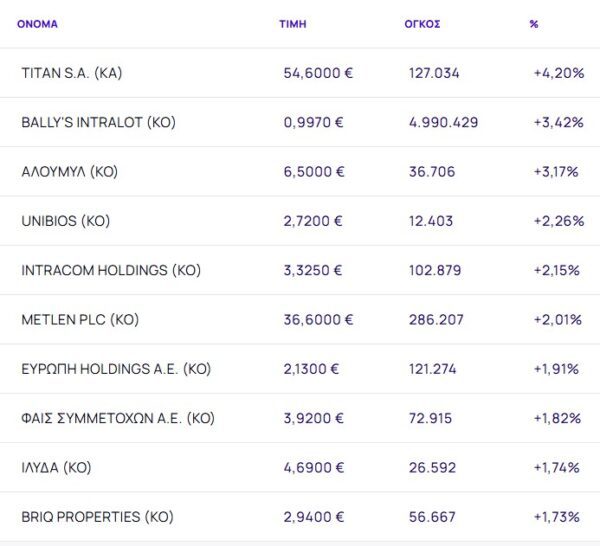Click the TITAN price 54,6000 €

pyautogui.click(x=318, y=73)
